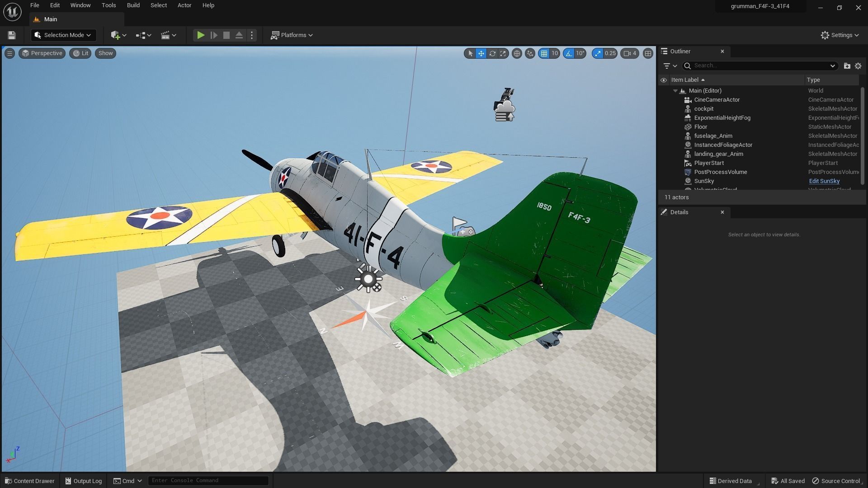Sort by the Item Label column
Image resolution: width=868 pixels, height=488 pixels.
coord(736,80)
